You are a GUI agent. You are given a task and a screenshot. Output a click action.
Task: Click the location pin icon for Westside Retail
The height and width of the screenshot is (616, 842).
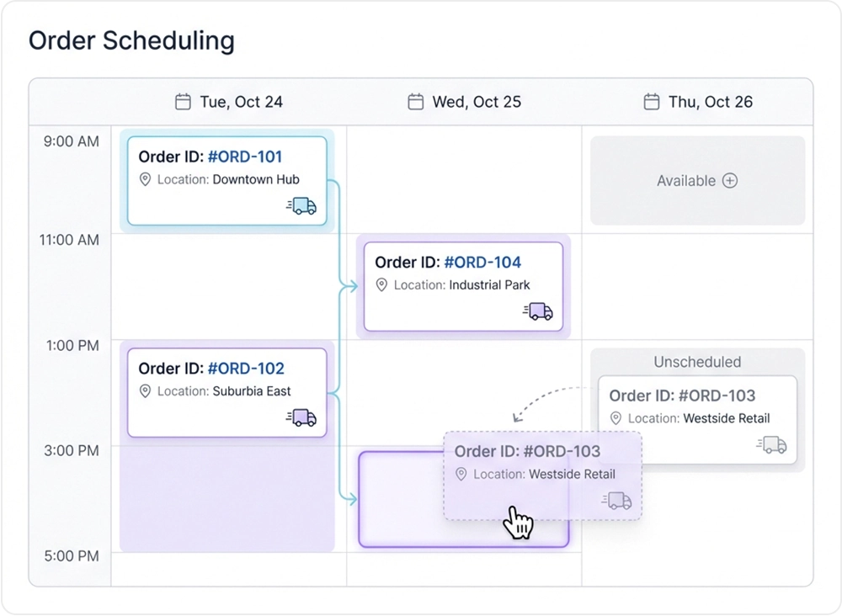tap(615, 418)
